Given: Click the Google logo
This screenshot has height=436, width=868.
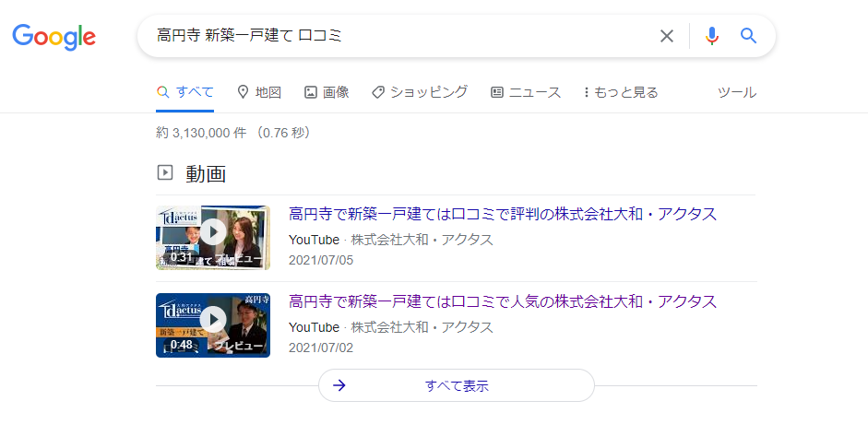Looking at the screenshot, I should (x=54, y=37).
